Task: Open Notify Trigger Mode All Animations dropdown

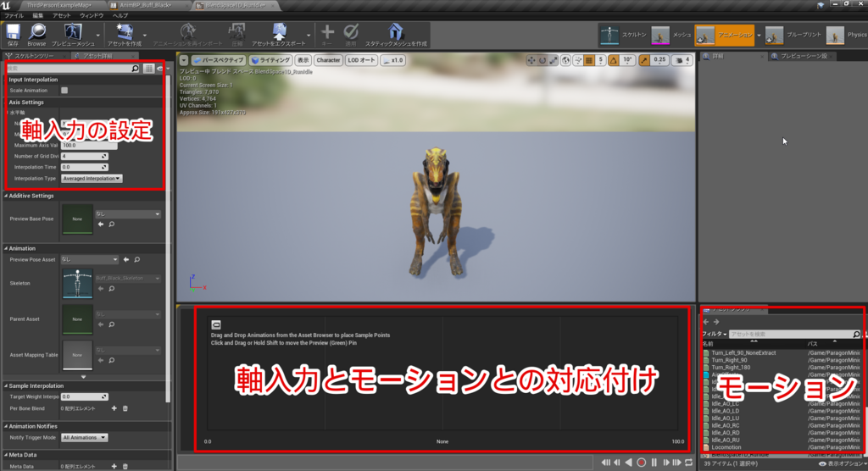Action: click(x=84, y=437)
